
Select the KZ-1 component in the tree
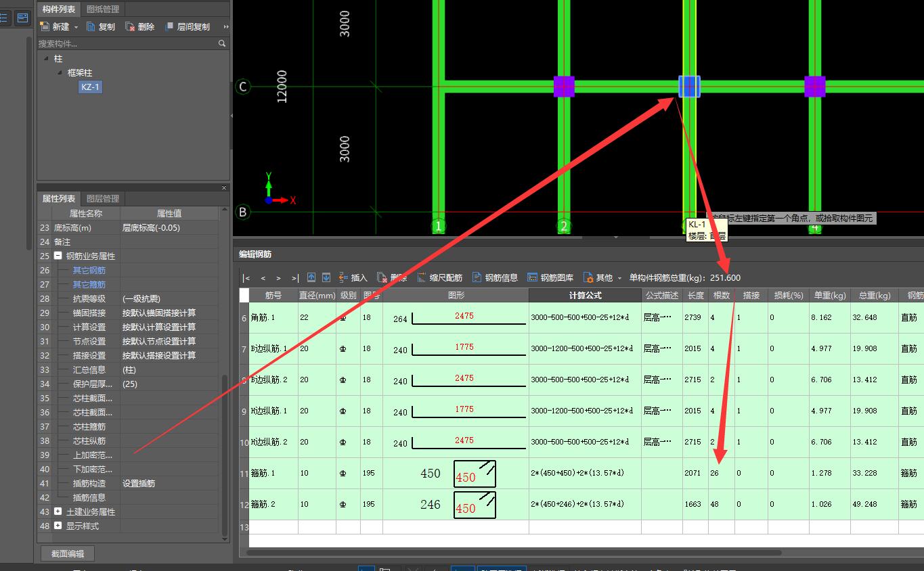point(90,87)
